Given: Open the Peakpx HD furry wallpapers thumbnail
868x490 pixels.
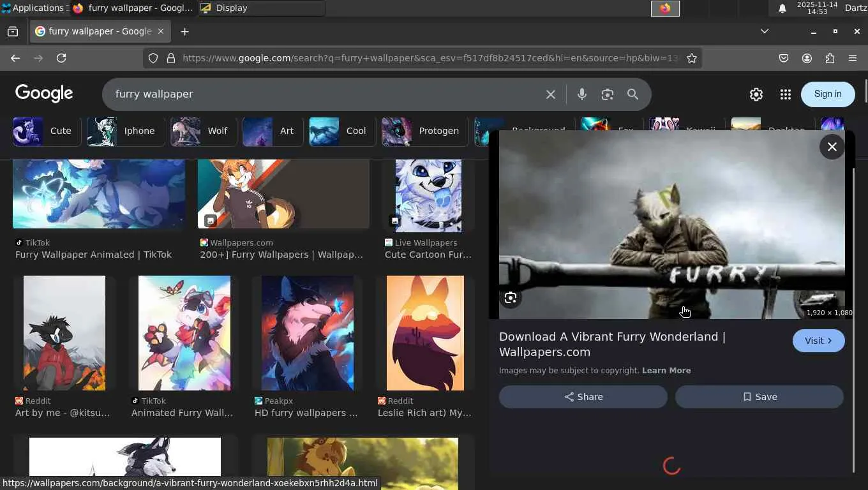Looking at the screenshot, I should pos(308,333).
